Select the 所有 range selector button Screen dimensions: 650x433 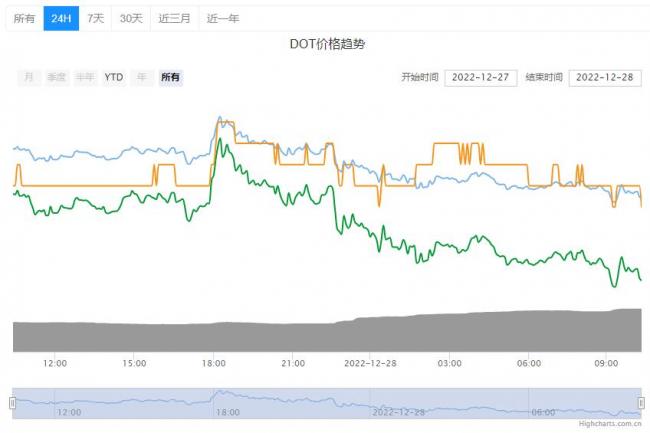tap(170, 77)
